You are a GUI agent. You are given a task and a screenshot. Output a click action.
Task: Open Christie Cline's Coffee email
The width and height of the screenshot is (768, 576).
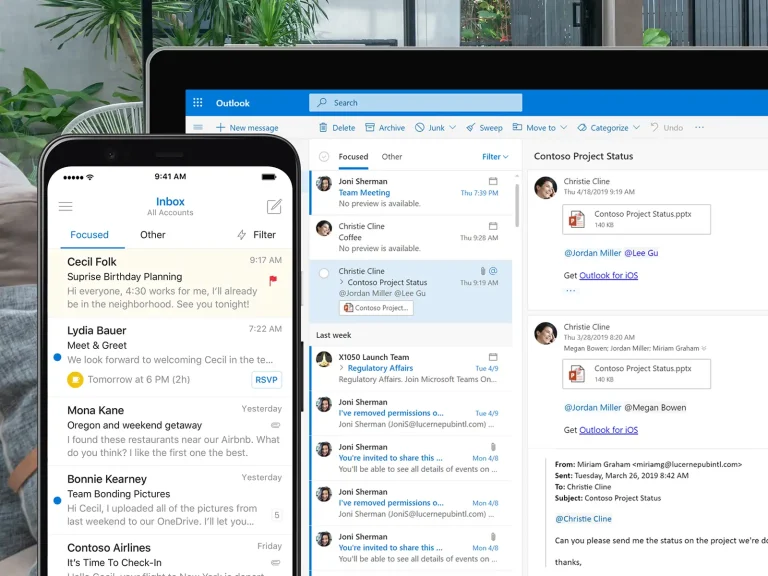tap(411, 238)
